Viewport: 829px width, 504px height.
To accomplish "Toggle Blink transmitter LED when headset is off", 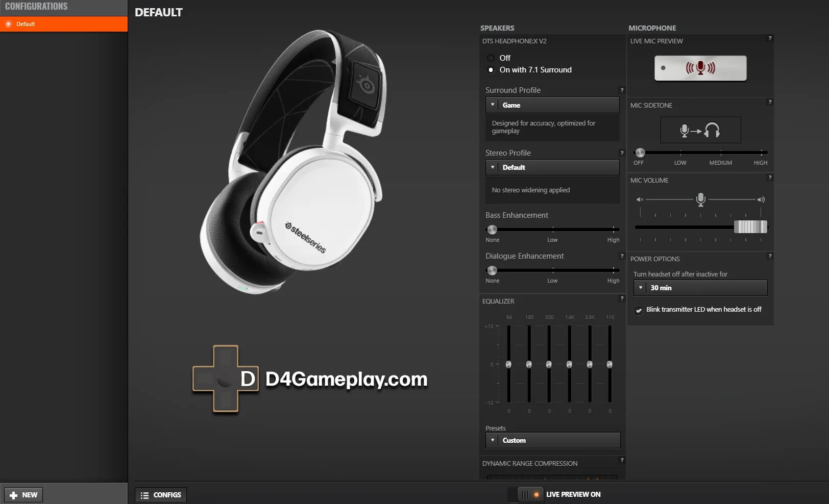I will pyautogui.click(x=639, y=310).
